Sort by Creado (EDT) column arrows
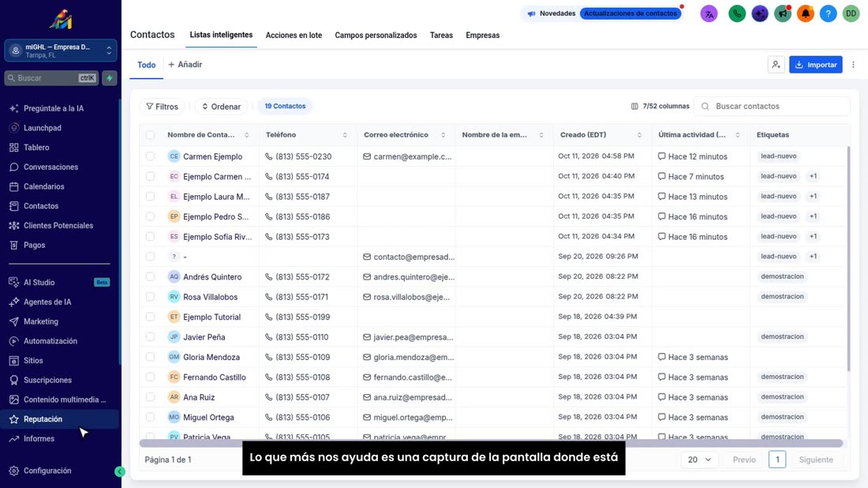The image size is (868, 488). pos(639,135)
